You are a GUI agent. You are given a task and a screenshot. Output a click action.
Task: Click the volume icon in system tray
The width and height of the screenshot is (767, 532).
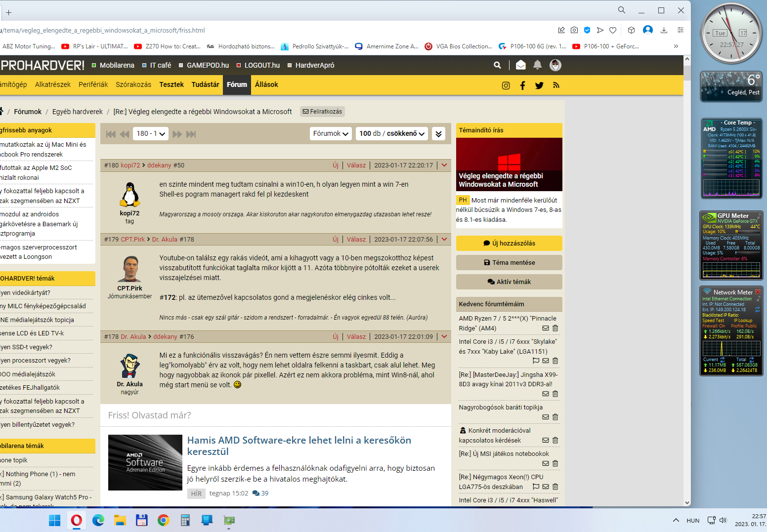tap(723, 520)
